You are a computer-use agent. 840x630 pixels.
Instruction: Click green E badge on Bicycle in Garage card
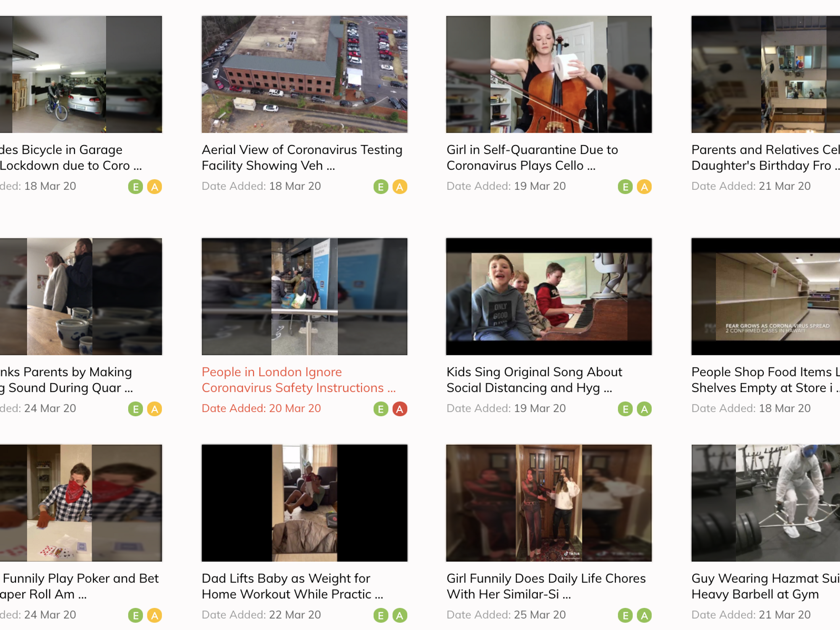tap(135, 186)
